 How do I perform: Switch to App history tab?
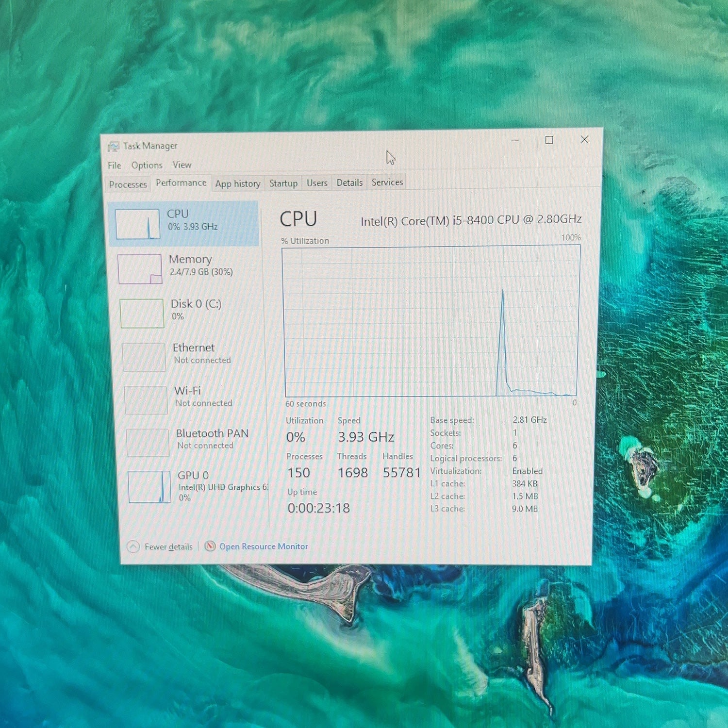click(238, 184)
